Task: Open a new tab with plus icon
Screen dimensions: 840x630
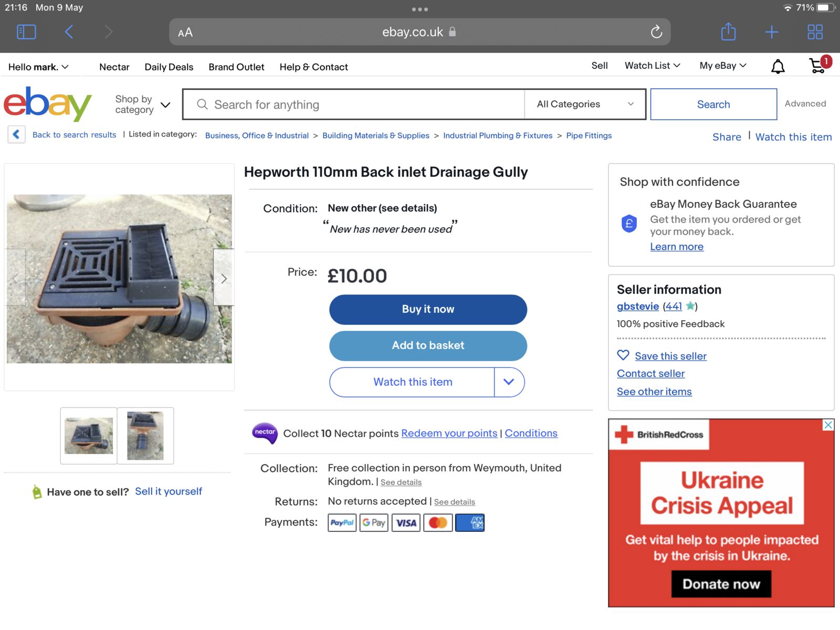Action: click(771, 32)
